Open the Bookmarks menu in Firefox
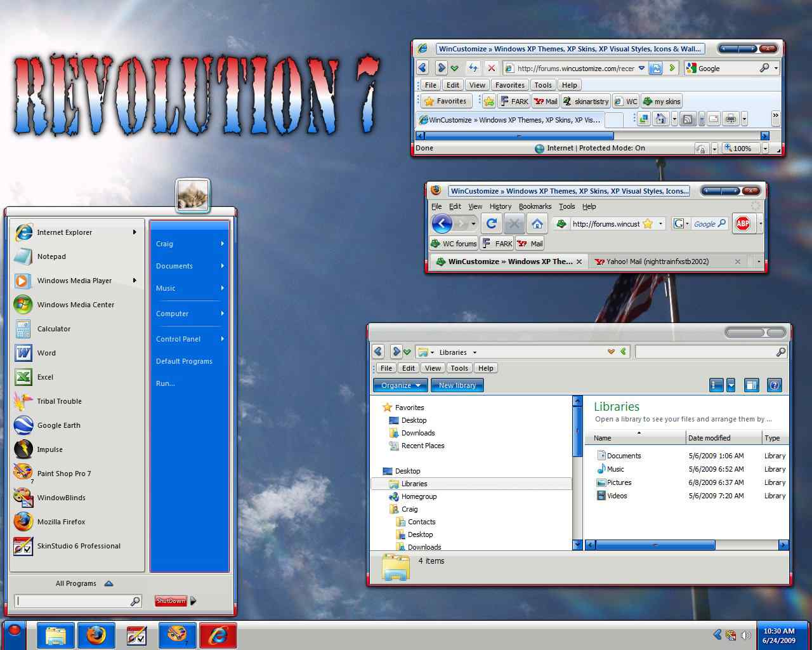The image size is (812, 650). (x=535, y=206)
